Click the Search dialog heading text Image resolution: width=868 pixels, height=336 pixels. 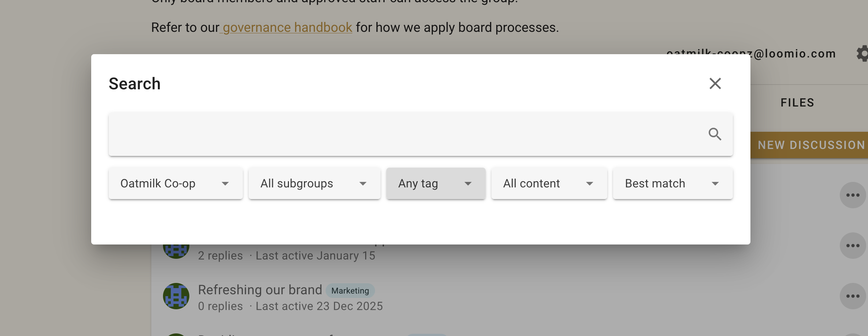coord(135,84)
